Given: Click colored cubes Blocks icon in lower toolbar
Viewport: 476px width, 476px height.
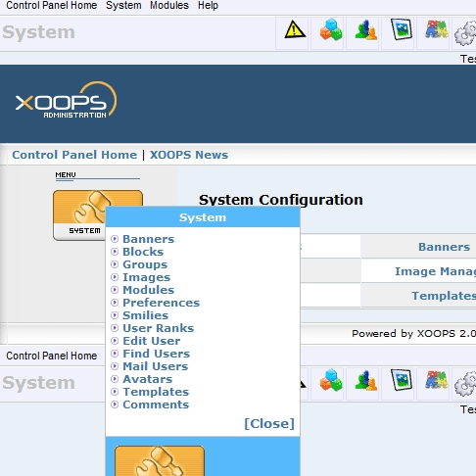Looking at the screenshot, I should (330, 380).
